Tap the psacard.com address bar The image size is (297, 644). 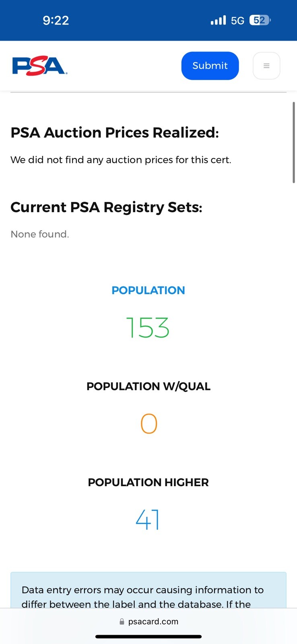[x=148, y=621]
